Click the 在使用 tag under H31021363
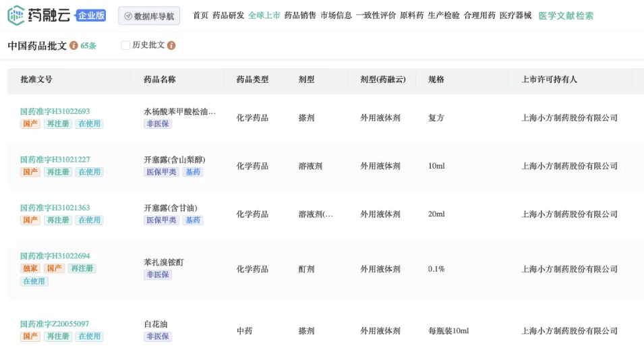The height and width of the screenshot is (352, 644). [x=89, y=220]
